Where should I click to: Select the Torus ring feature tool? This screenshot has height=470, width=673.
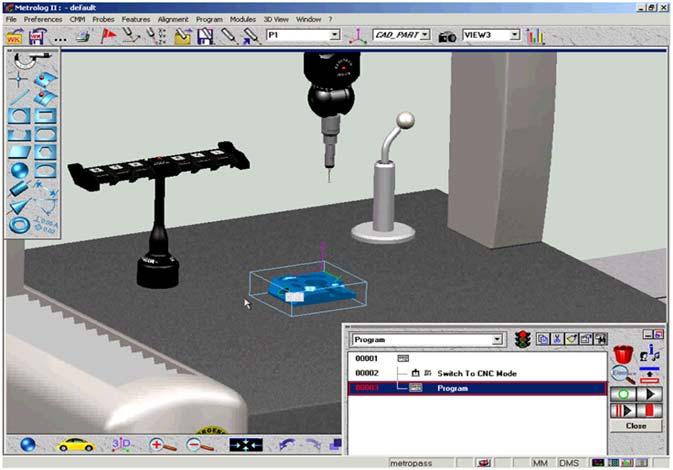pos(19,225)
